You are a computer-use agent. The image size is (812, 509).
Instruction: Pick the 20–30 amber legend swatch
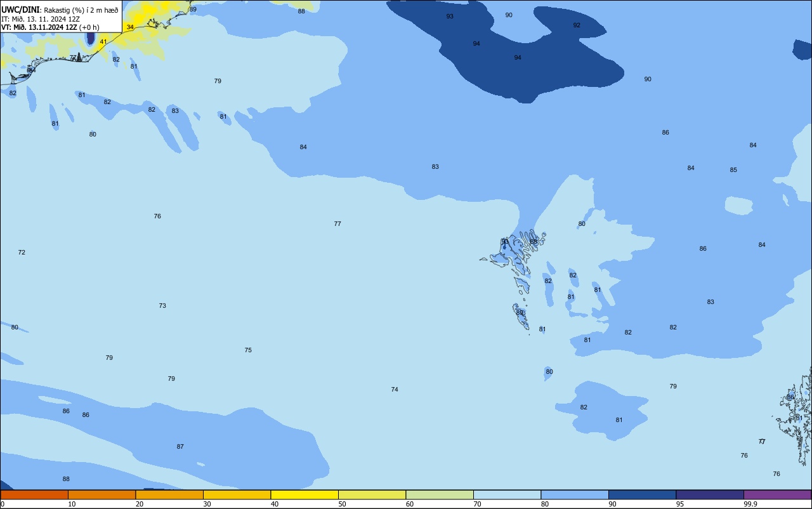(x=169, y=494)
